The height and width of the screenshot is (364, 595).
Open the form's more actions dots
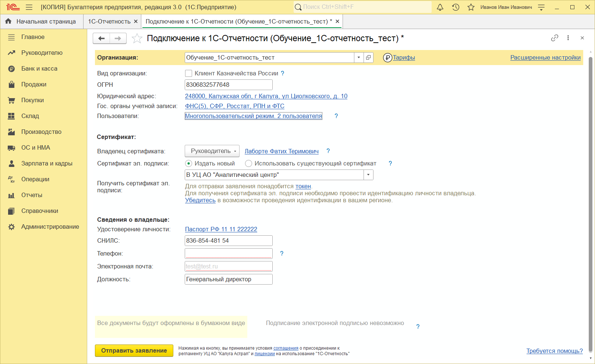click(x=568, y=38)
